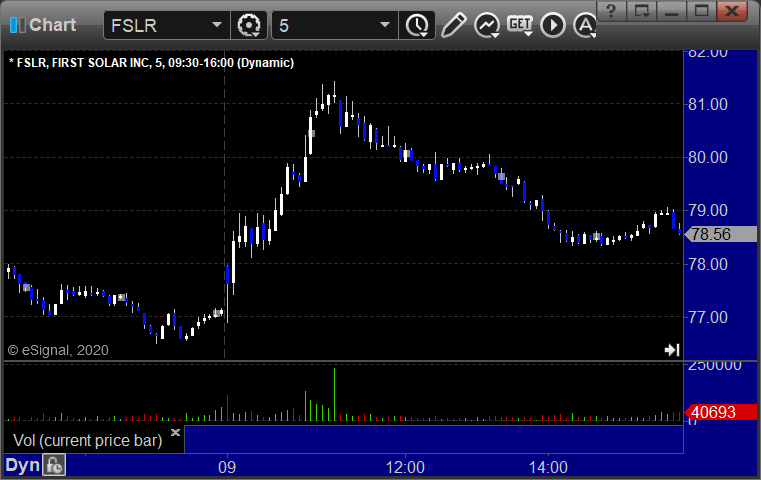The height and width of the screenshot is (480, 761).
Task: Click the 14:00 time axis label
Action: [548, 467]
